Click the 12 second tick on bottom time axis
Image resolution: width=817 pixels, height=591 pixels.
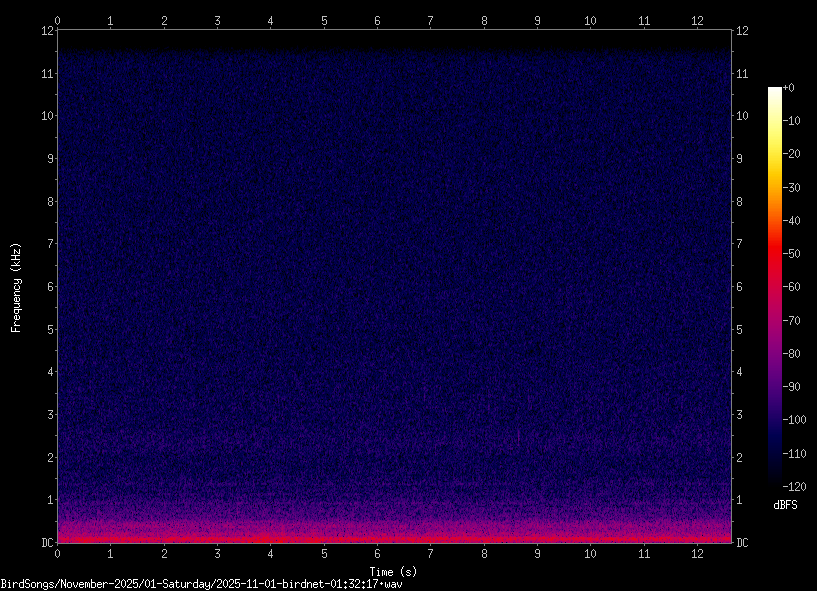coord(697,553)
